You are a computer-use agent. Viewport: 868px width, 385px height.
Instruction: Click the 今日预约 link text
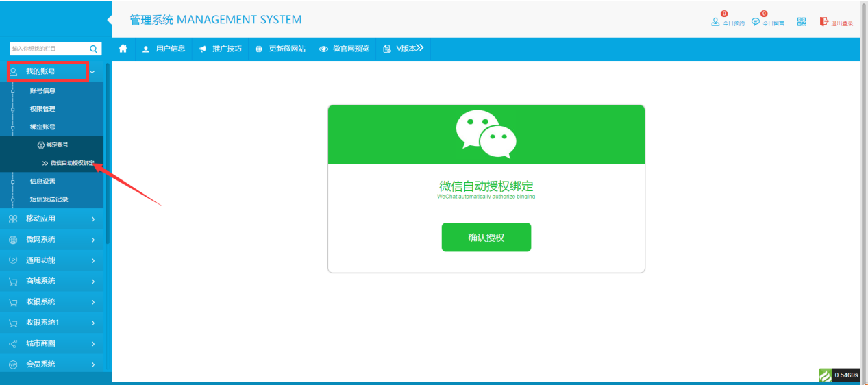pyautogui.click(x=734, y=23)
